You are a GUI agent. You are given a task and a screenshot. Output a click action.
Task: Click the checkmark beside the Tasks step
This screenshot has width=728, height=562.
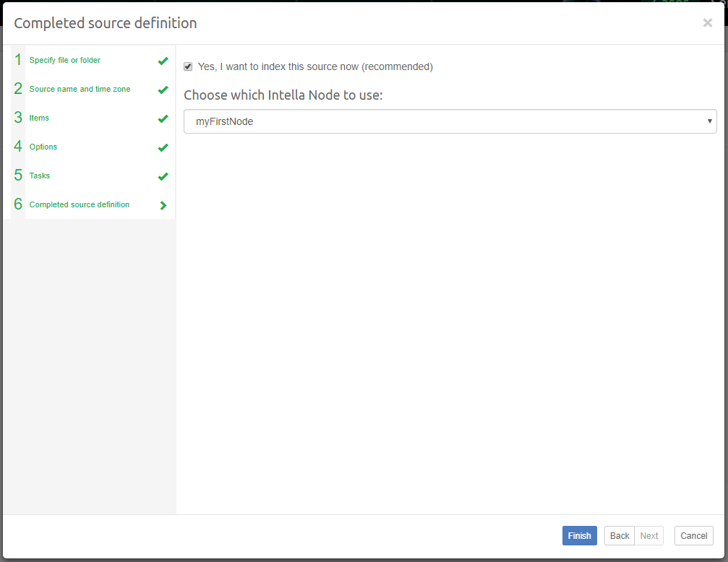(x=163, y=176)
